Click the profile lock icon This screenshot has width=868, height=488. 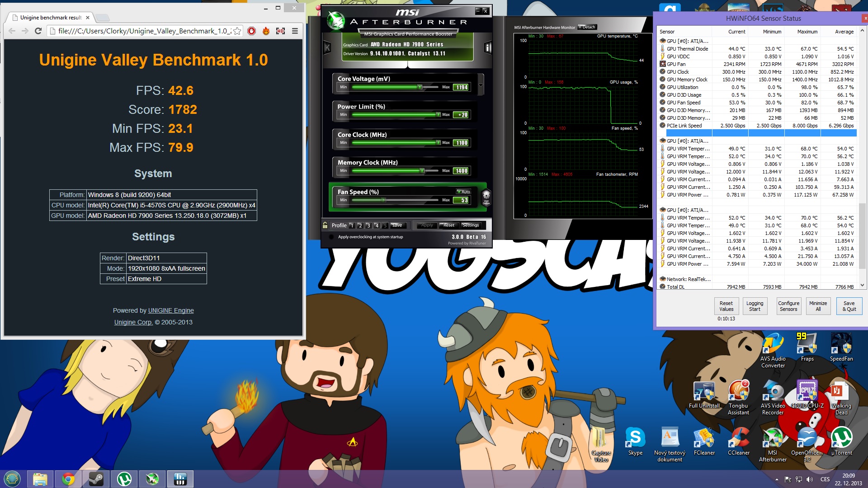(325, 225)
